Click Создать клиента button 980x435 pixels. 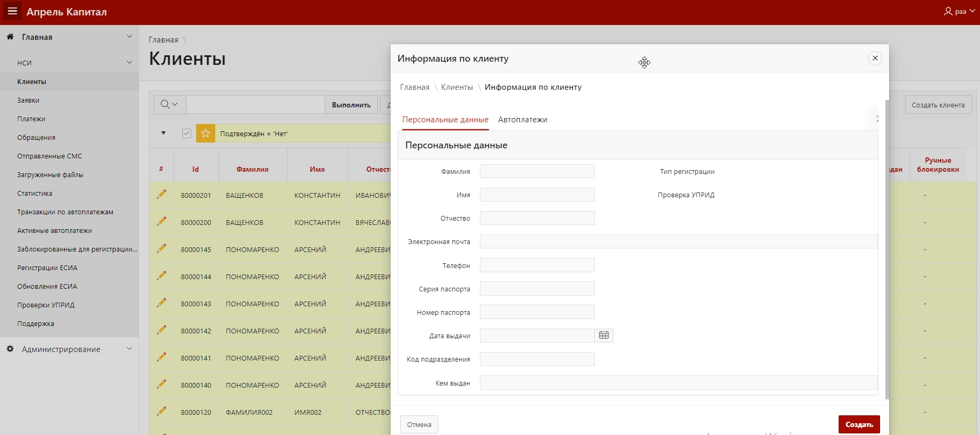pyautogui.click(x=938, y=105)
